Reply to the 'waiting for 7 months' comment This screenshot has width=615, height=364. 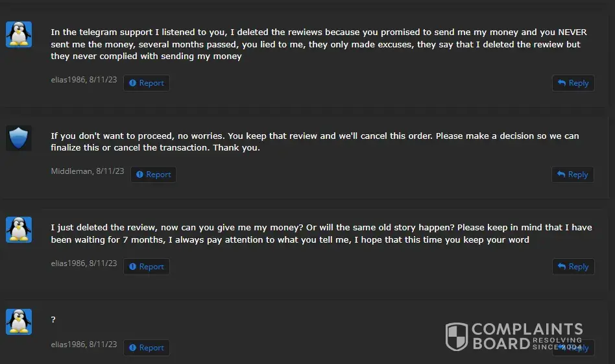pos(573,267)
